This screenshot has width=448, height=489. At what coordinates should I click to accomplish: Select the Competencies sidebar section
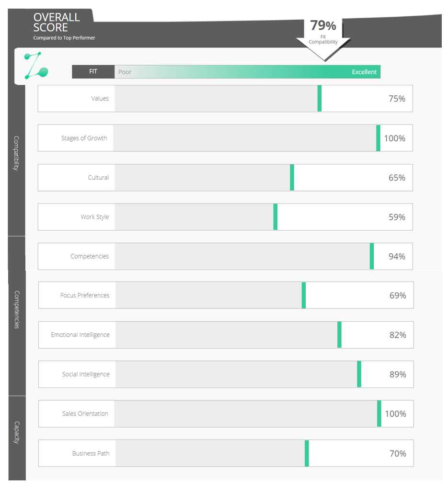[x=16, y=309]
